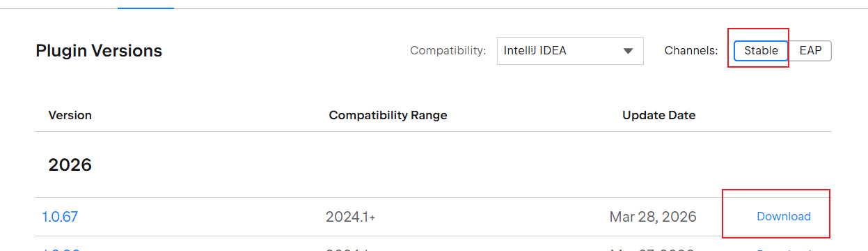This screenshot has height=251, width=868.
Task: Click the Compatibility dropdown arrow icon
Action: [x=628, y=51]
